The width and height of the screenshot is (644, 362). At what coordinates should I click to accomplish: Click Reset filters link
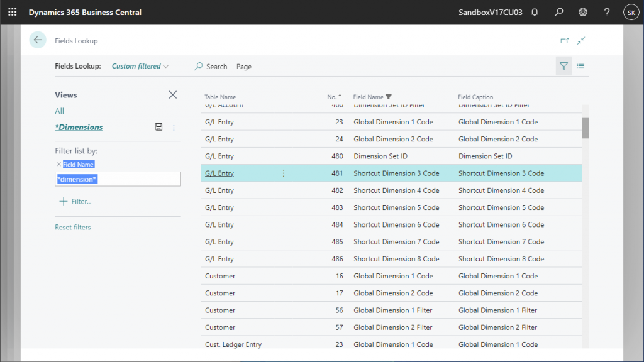coord(73,227)
